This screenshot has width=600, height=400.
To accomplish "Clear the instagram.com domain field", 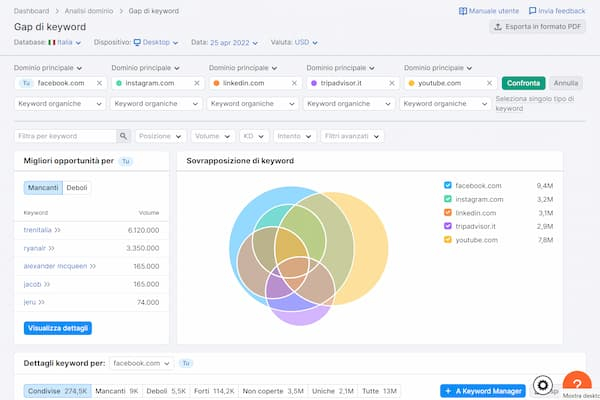I will point(197,83).
